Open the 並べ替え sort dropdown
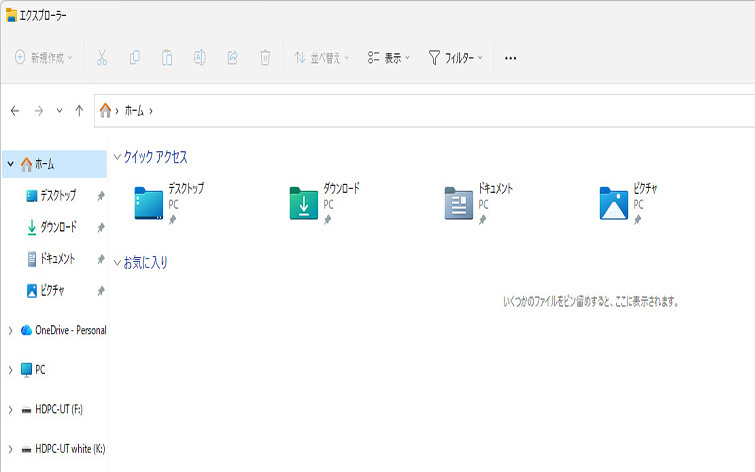The width and height of the screenshot is (755, 472). pos(321,58)
